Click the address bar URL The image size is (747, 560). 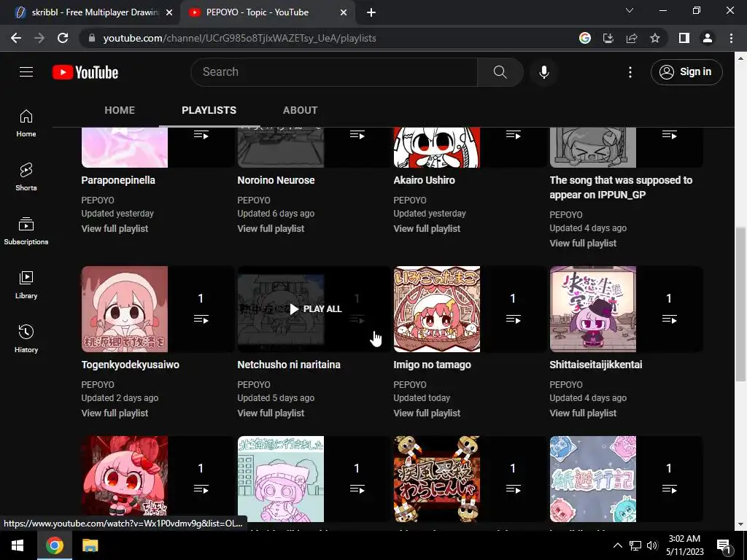[239, 38]
